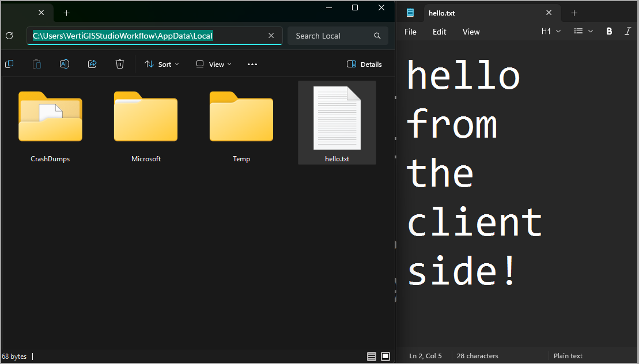Click the address bar path field

(155, 36)
